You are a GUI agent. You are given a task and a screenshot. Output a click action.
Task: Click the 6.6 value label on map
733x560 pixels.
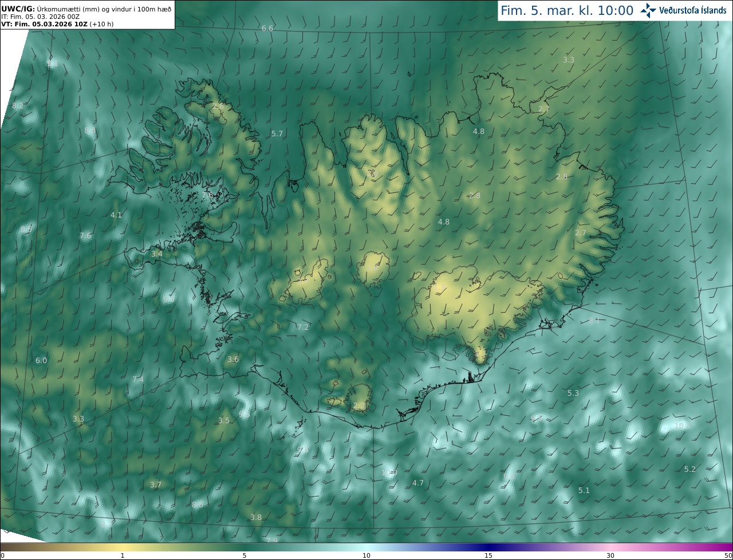(267, 28)
